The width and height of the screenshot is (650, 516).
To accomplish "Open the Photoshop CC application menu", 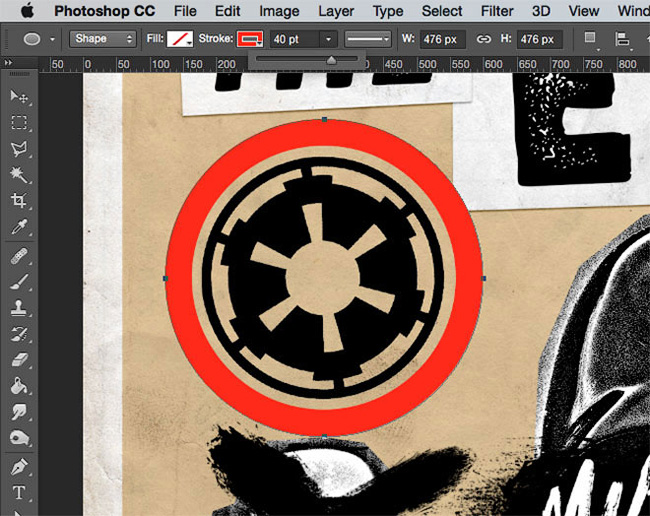I will [x=104, y=11].
